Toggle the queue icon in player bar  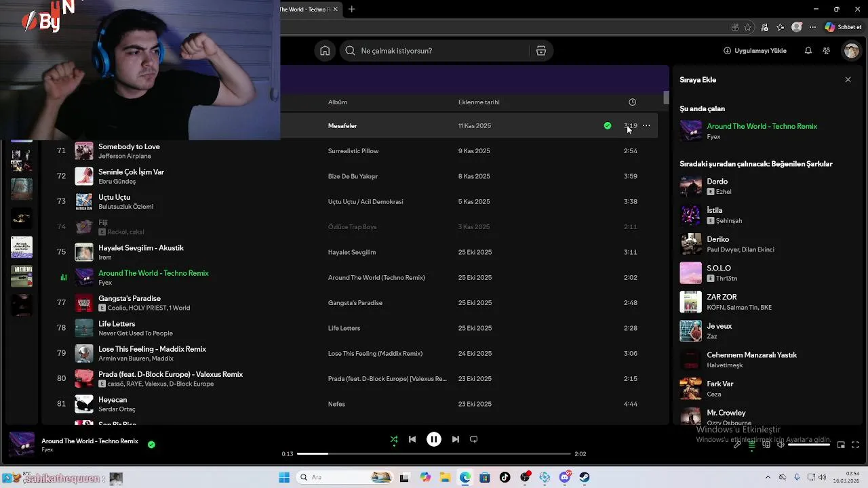click(751, 445)
